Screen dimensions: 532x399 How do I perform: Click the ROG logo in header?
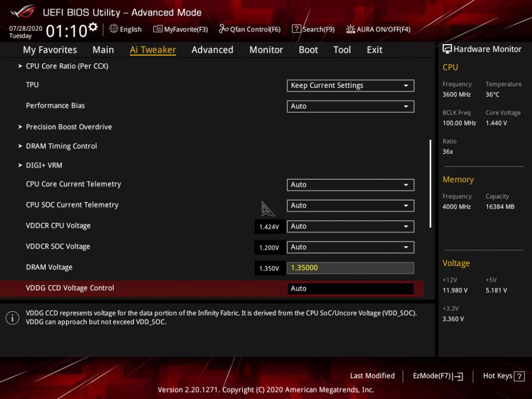tap(23, 12)
